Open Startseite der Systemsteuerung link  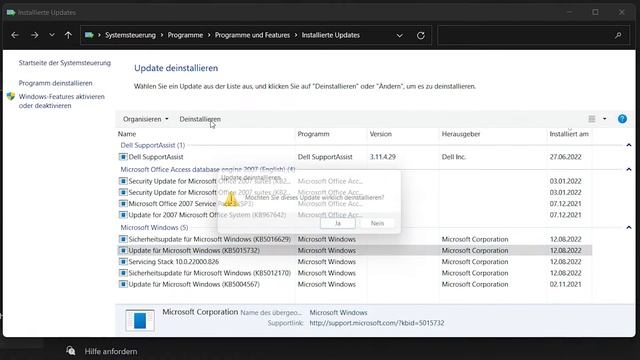64,63
